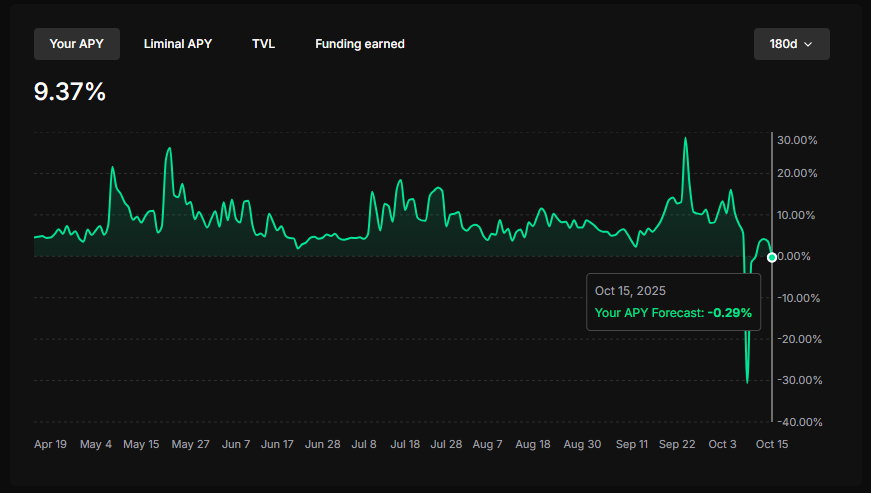Show the Funding earned tab
Image resolution: width=871 pixels, height=493 pixels.
click(360, 44)
